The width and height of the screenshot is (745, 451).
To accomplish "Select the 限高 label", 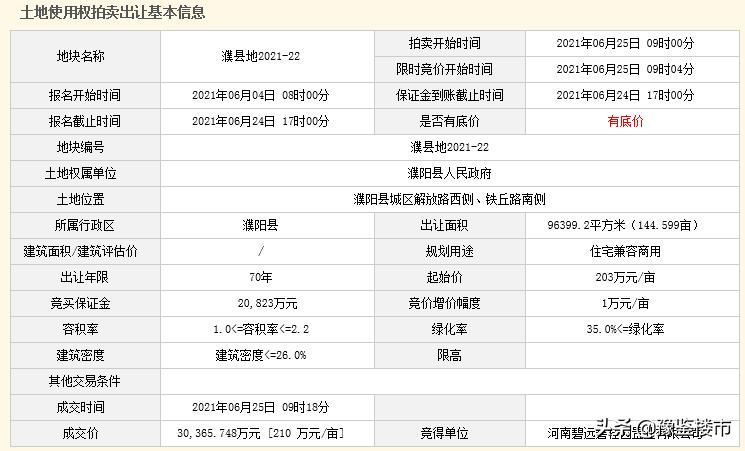I will pyautogui.click(x=449, y=355).
